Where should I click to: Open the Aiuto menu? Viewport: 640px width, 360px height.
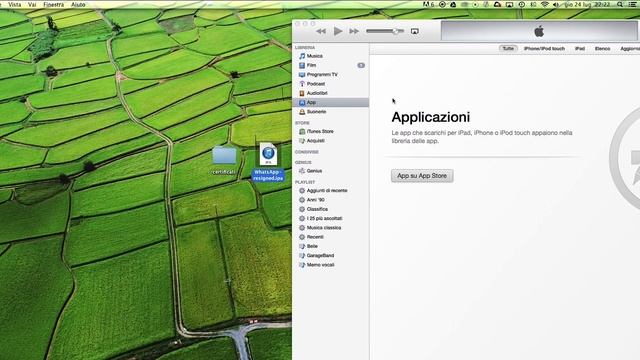(x=78, y=4)
